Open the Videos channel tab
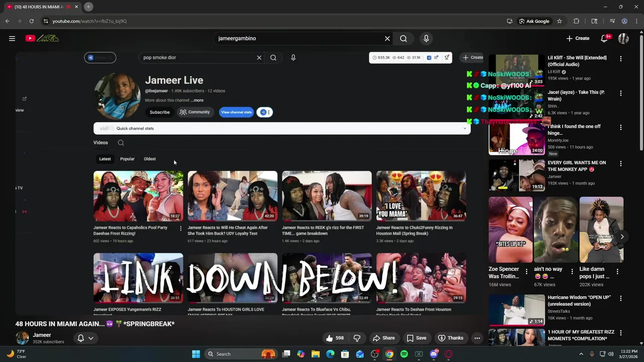The image size is (644, 362). [101, 142]
